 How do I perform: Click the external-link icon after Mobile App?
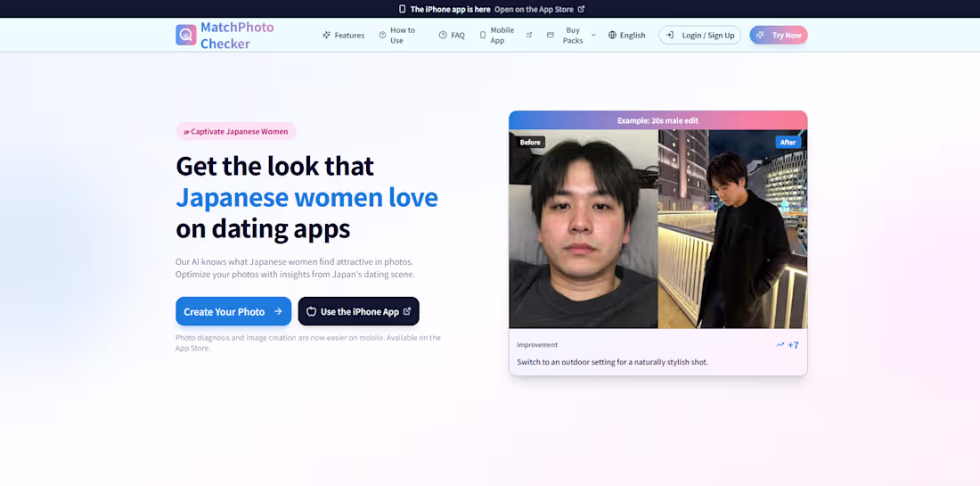pyautogui.click(x=528, y=35)
